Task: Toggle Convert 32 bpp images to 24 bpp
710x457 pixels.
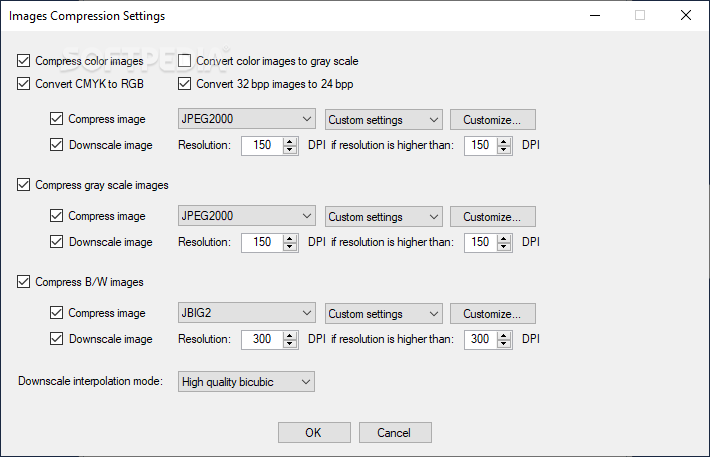Action: point(185,84)
